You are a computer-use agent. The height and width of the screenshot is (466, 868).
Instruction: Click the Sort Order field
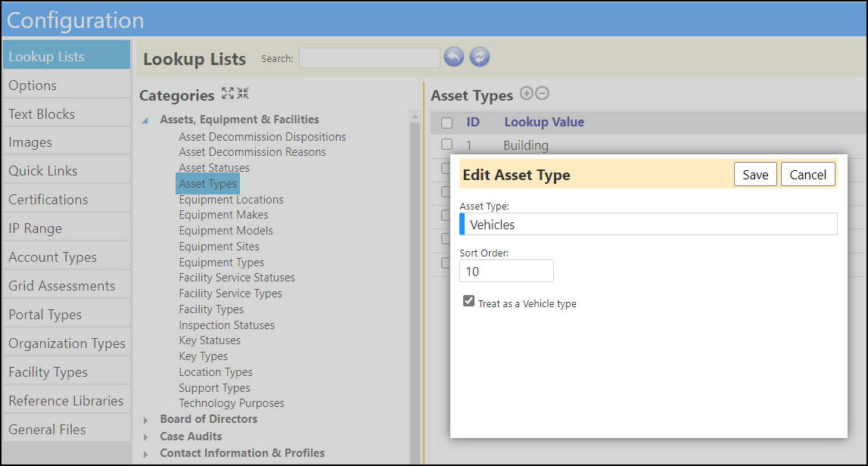click(x=506, y=271)
